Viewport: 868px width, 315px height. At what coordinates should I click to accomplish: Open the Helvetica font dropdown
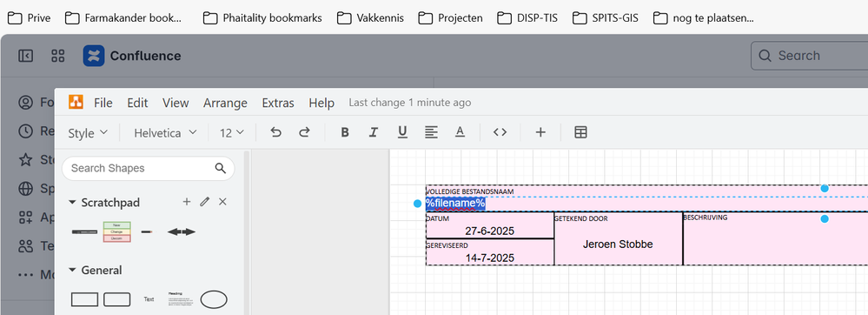click(165, 132)
